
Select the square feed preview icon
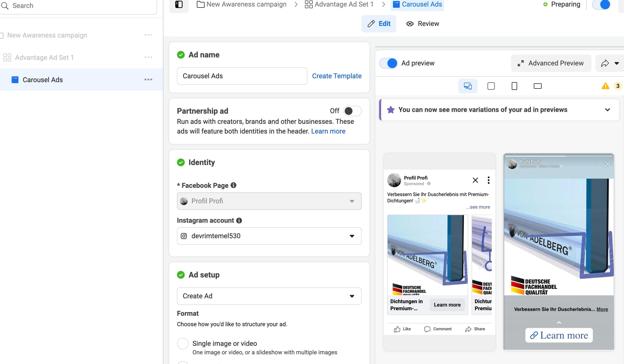[491, 86]
